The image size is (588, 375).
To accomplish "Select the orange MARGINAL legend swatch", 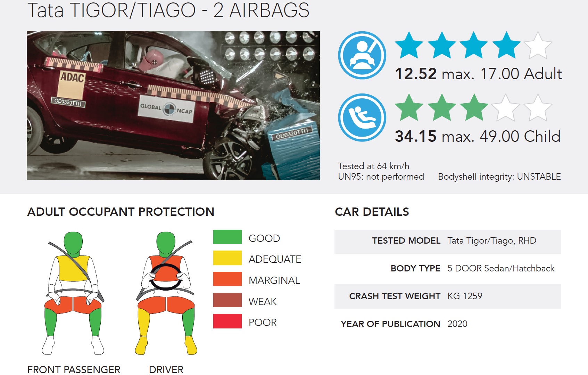I will (227, 279).
